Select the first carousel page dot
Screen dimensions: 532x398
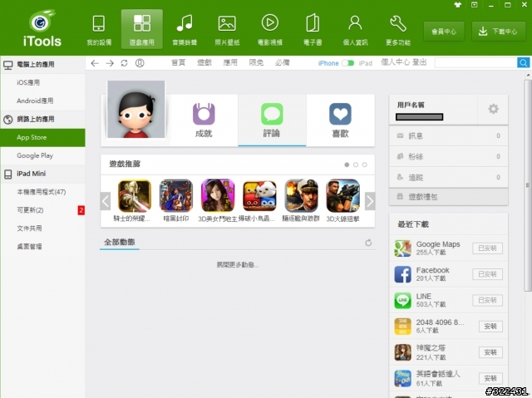tap(347, 165)
